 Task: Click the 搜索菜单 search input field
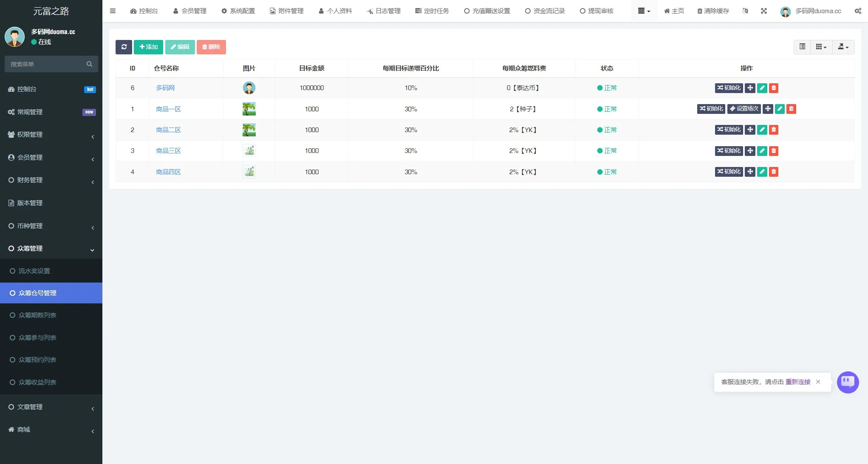coord(47,64)
